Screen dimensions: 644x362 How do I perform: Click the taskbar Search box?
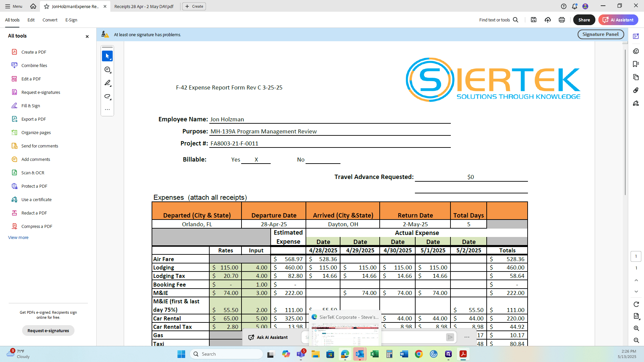[226, 354]
